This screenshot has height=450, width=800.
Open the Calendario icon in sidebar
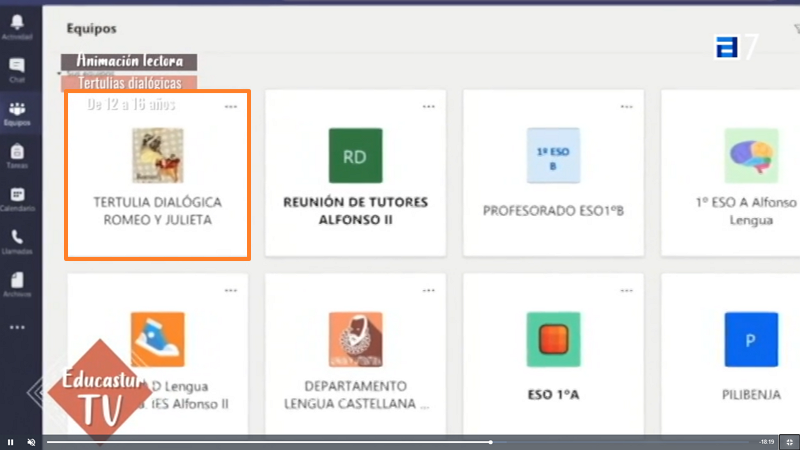[x=17, y=194]
